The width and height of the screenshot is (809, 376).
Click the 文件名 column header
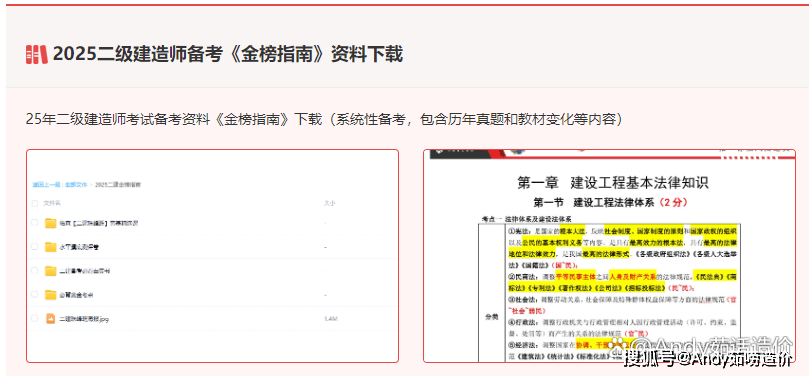[x=52, y=204]
